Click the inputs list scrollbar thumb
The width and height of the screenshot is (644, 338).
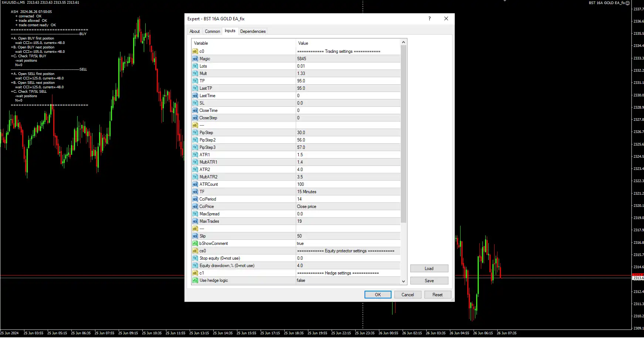pyautogui.click(x=404, y=134)
